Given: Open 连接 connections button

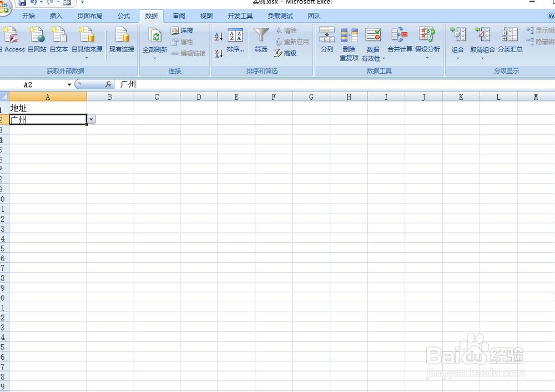Looking at the screenshot, I should pyautogui.click(x=182, y=30).
